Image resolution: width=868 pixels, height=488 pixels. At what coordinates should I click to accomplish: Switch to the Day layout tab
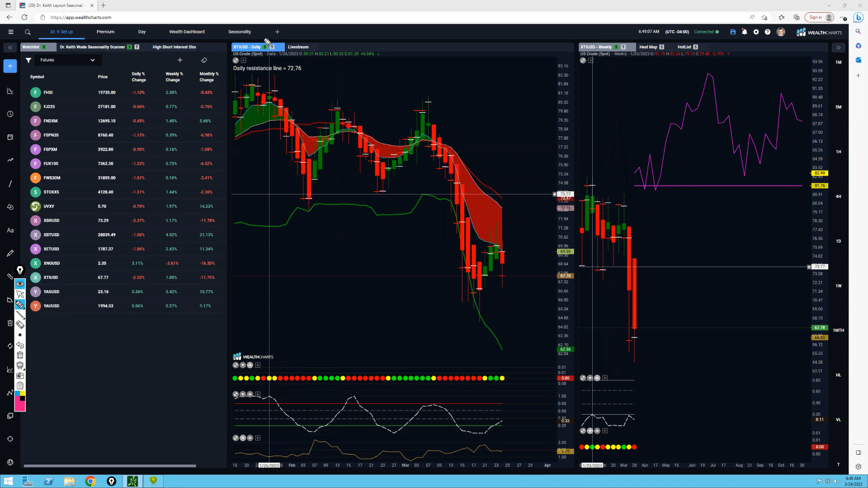pos(142,32)
